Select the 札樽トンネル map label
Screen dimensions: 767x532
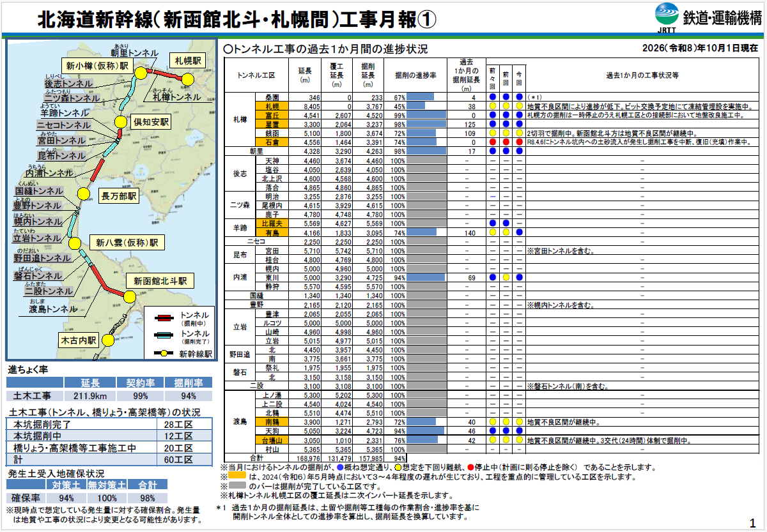[177, 97]
